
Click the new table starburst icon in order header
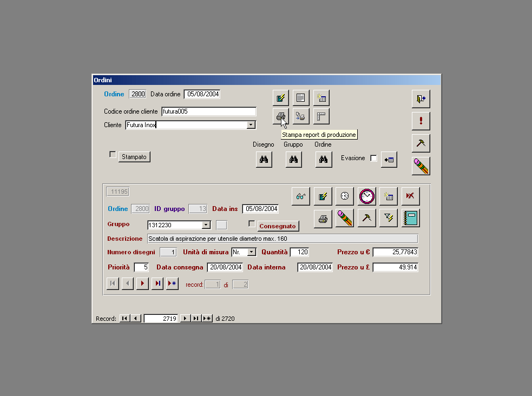[x=321, y=98]
